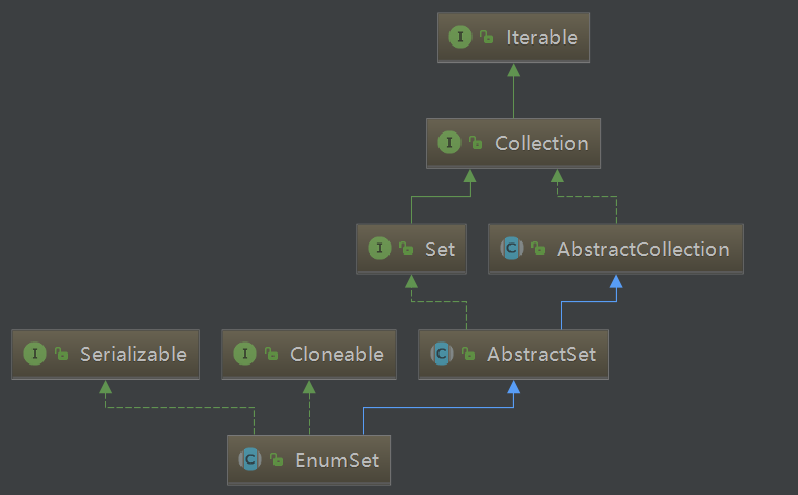Click the interface icon on the Cloneable node
Screen dimensions: 798x495
pyautogui.click(x=244, y=354)
